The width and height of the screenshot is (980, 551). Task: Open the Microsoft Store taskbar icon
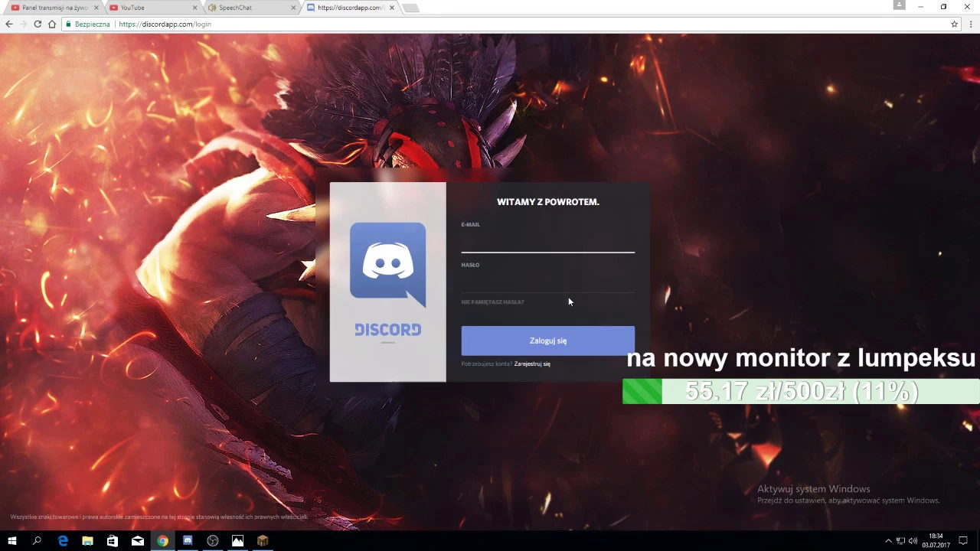(x=113, y=541)
